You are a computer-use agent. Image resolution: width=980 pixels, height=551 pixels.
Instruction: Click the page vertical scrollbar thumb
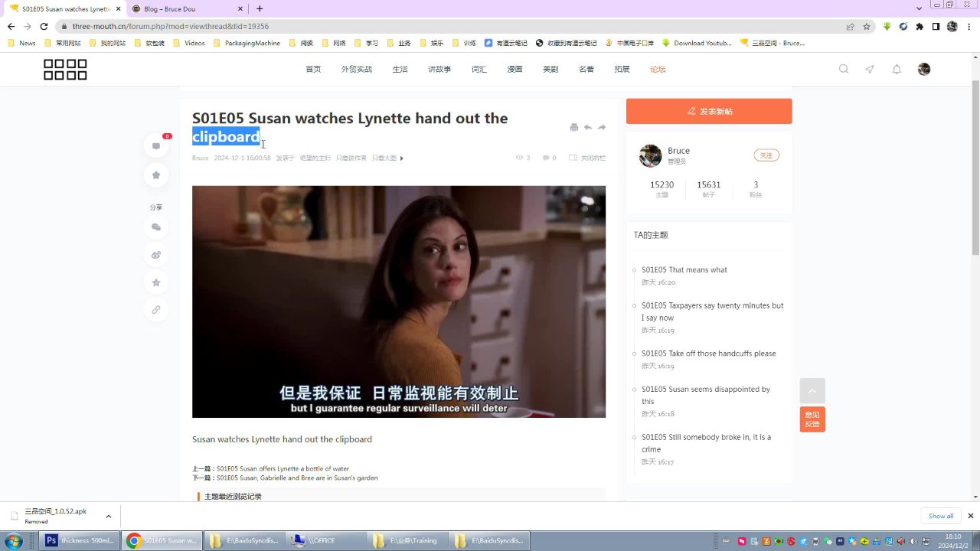click(975, 167)
